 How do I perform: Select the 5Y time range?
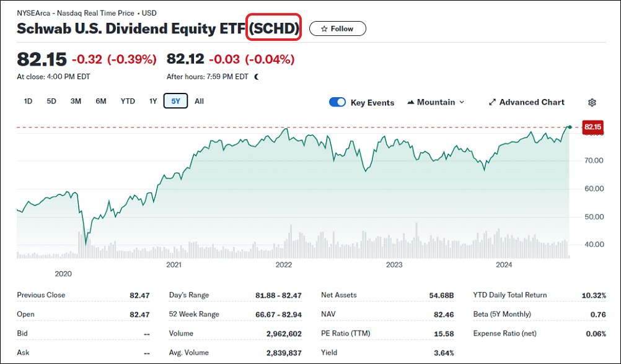[176, 102]
